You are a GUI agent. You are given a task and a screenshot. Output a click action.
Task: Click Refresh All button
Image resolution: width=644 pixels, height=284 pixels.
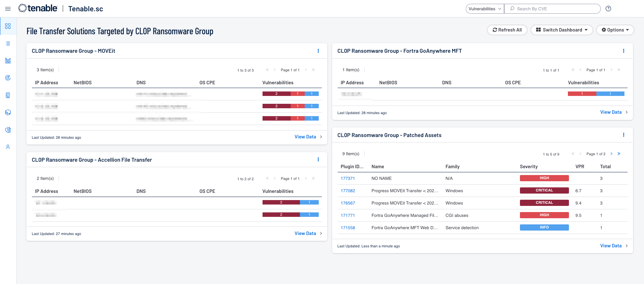click(x=507, y=30)
